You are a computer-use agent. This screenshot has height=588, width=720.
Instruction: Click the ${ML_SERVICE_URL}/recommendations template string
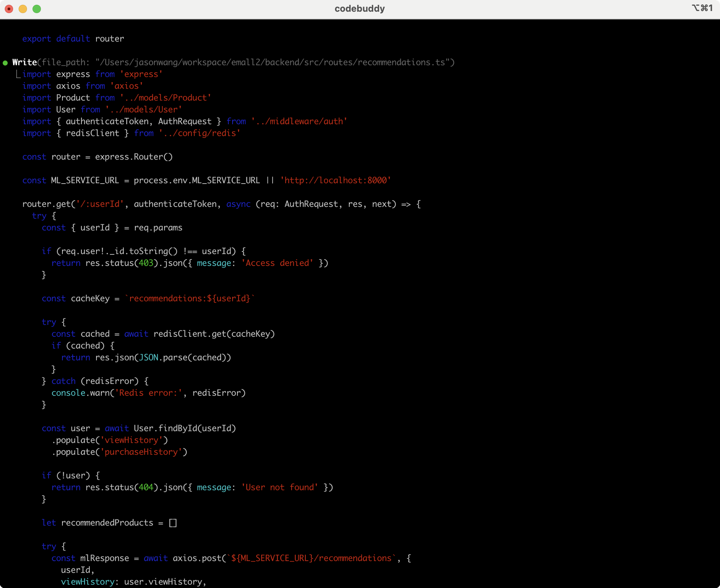[x=311, y=558]
